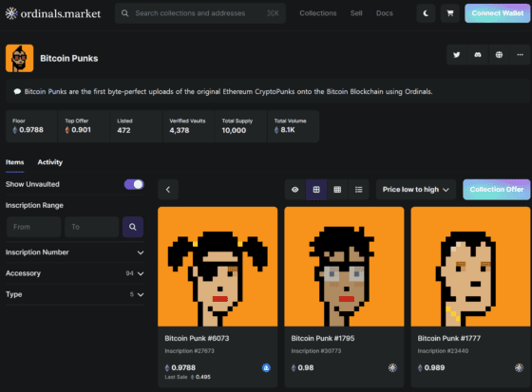Click the To inscription range field
This screenshot has height=392, width=532.
pyautogui.click(x=91, y=227)
